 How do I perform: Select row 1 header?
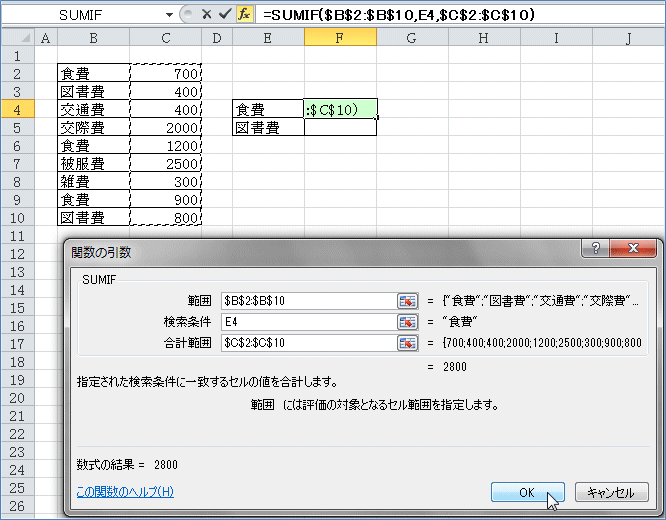pos(17,56)
